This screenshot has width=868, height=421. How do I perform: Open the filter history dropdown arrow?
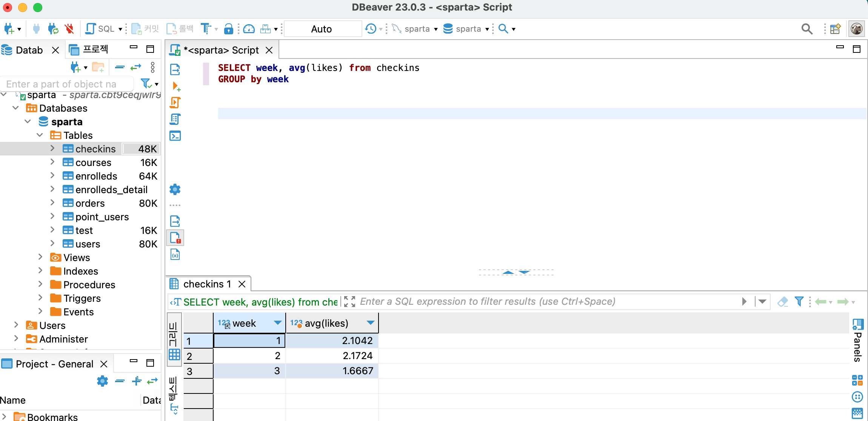[762, 301]
